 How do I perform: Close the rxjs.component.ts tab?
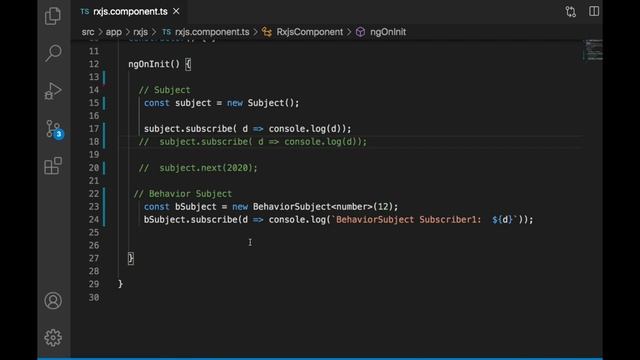[176, 11]
